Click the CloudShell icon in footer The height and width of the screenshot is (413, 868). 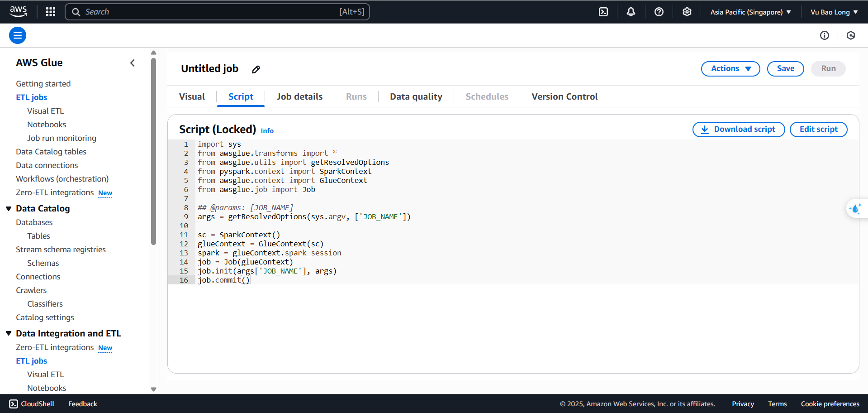(x=14, y=404)
